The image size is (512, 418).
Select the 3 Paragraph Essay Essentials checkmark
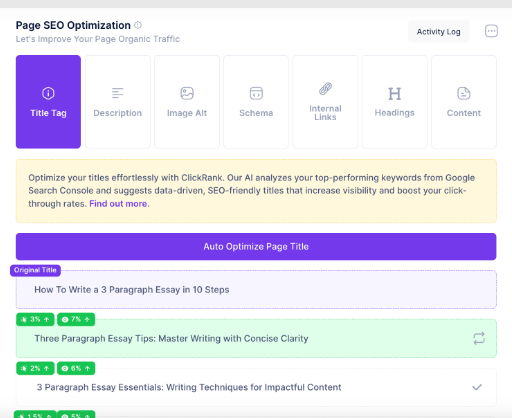(x=477, y=387)
